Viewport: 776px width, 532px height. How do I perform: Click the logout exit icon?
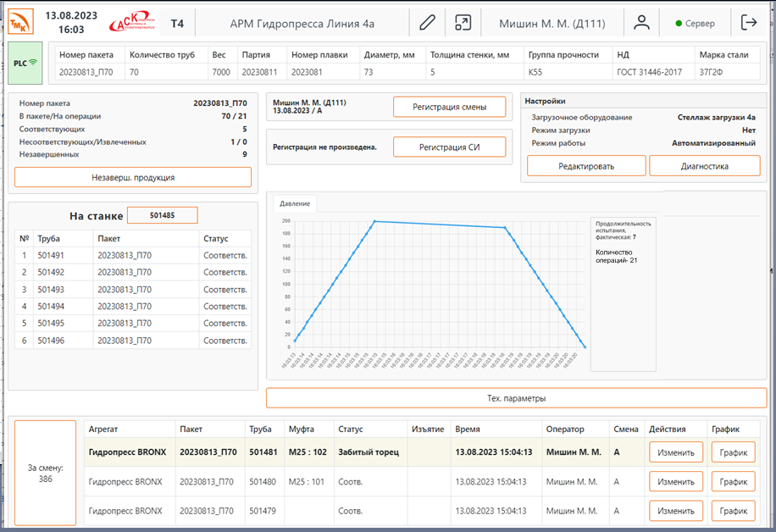(749, 23)
